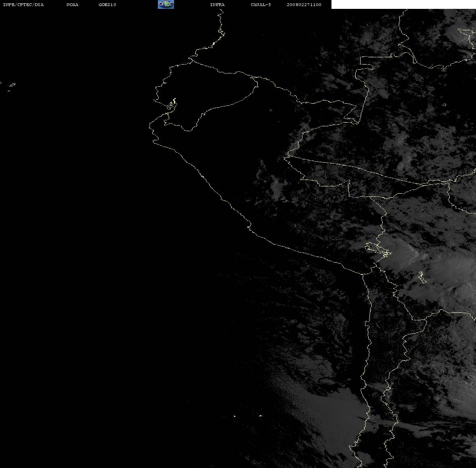Click the two small offshore island dots near bottom
Screen dimensions: 476x468
coord(247,416)
